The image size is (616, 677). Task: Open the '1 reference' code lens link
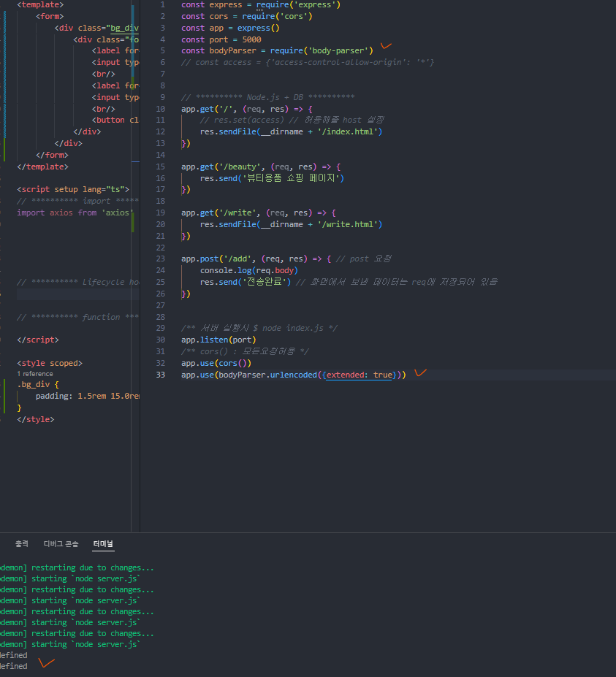coord(35,374)
